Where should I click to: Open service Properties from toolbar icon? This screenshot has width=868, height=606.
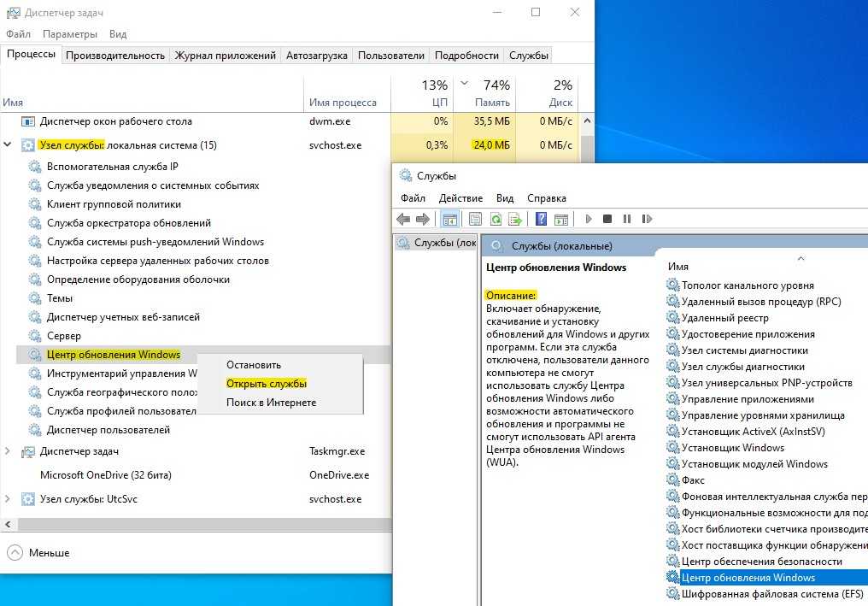click(x=476, y=220)
